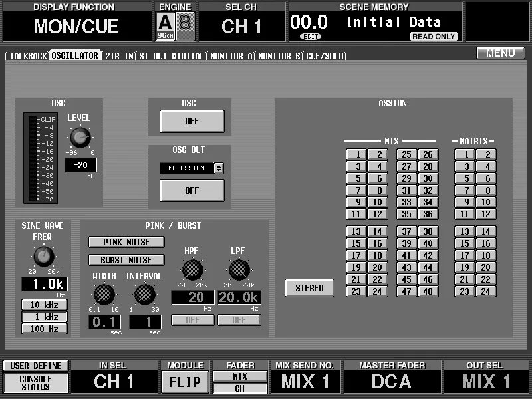
Task: Assign oscillator to MIX 2
Action: 378,154
